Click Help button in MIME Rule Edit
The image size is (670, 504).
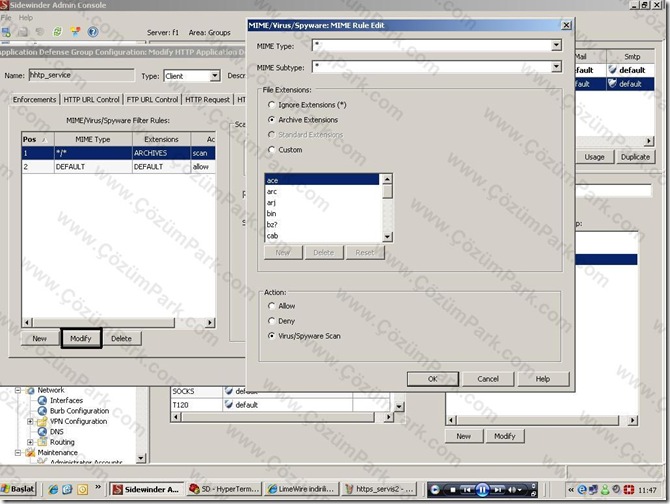click(543, 379)
